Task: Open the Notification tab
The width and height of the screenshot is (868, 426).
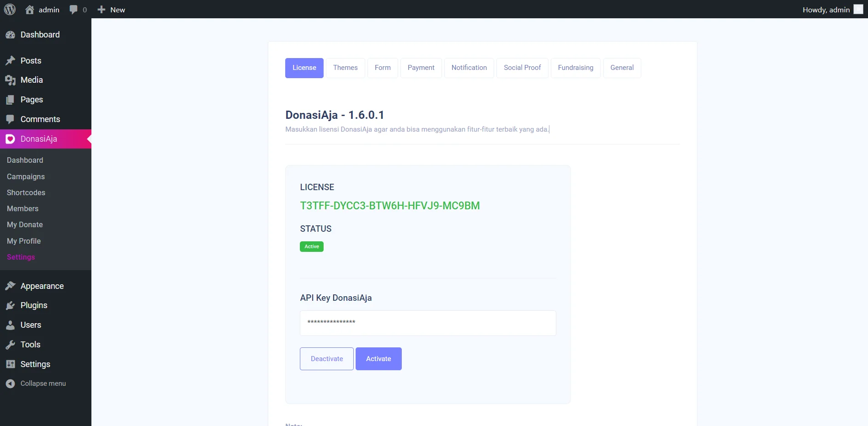Action: [469, 68]
